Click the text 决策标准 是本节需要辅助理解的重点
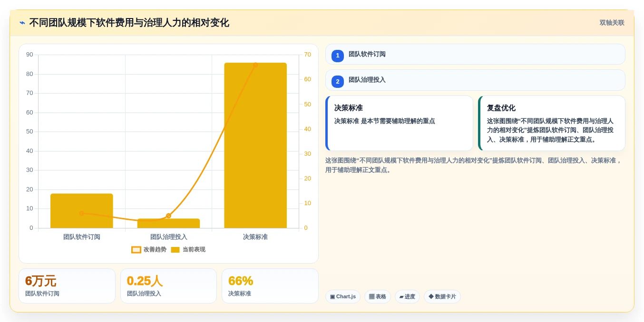644x322 pixels. click(x=385, y=121)
